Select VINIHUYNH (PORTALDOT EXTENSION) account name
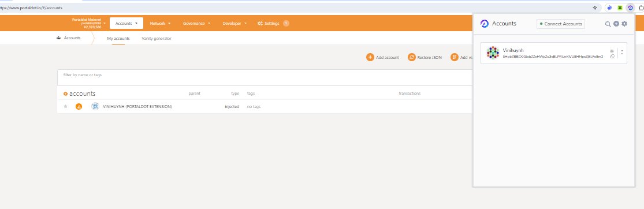644x209 pixels. 137,107
